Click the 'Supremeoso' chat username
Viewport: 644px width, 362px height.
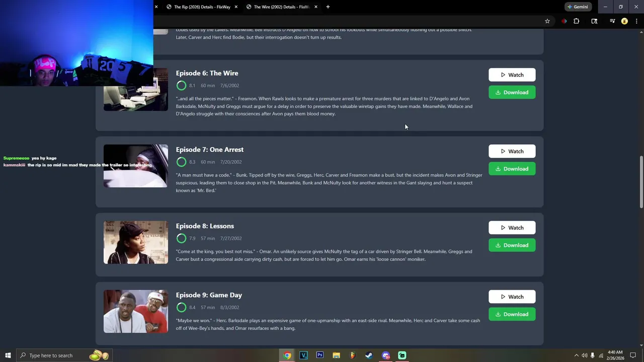point(16,158)
